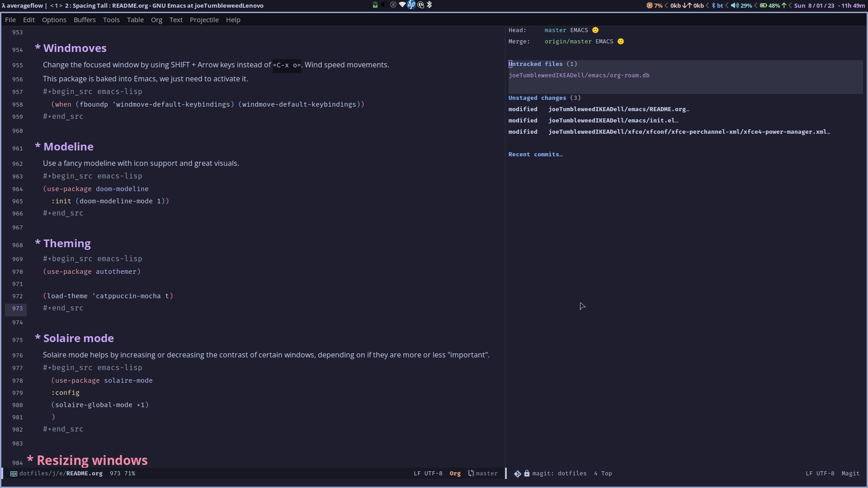Image resolution: width=868 pixels, height=488 pixels.
Task: Open the Org menu in the menu bar
Action: (156, 20)
